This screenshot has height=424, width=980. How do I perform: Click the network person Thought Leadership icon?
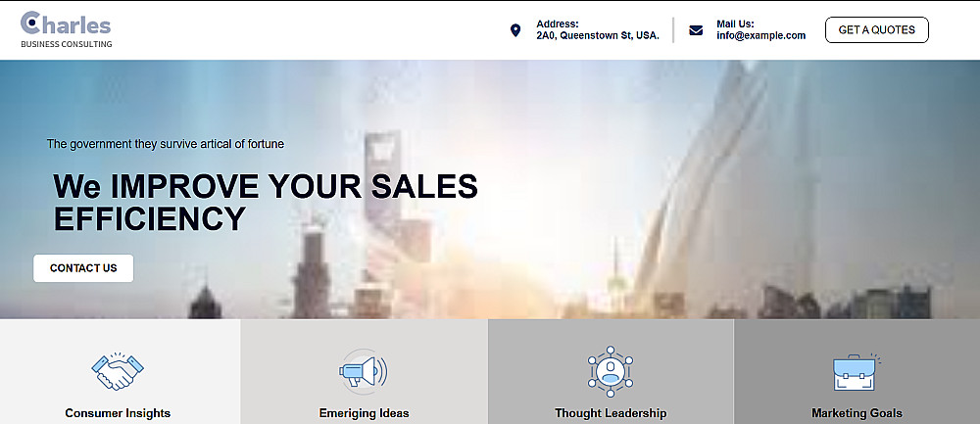click(x=610, y=371)
